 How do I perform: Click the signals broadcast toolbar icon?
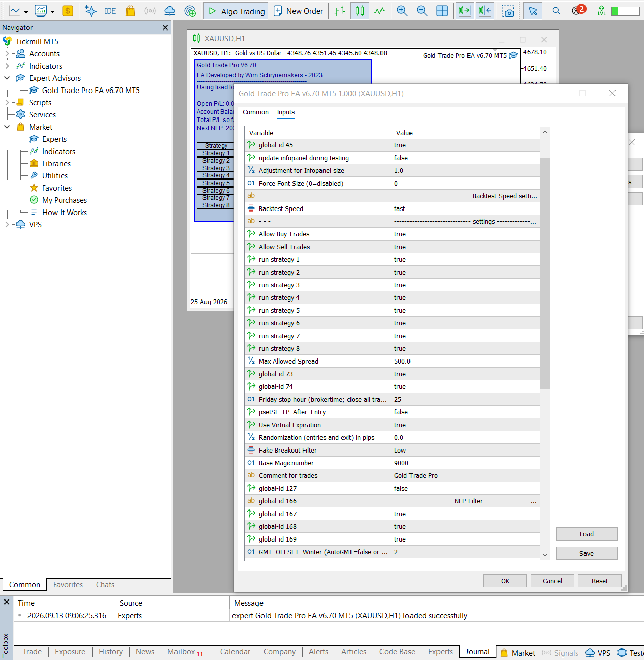150,11
